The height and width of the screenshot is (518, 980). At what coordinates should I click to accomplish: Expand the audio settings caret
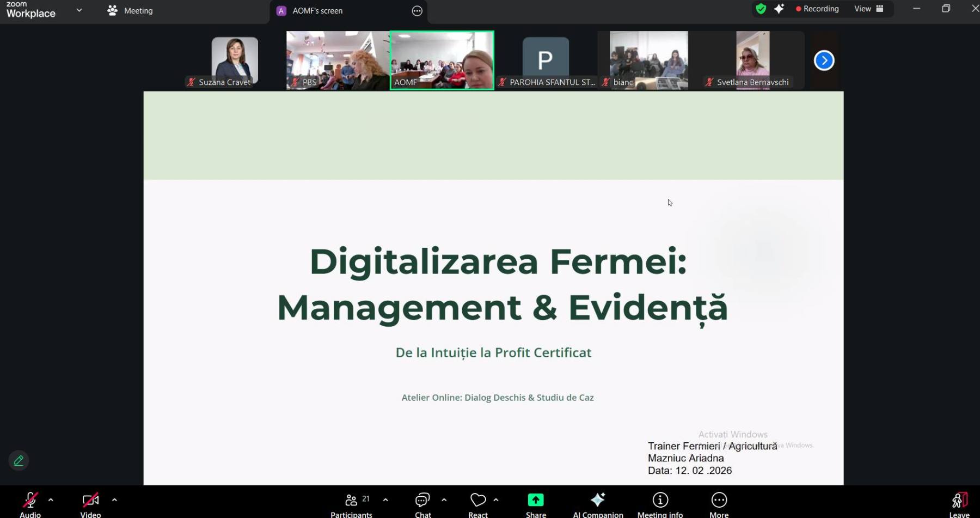pyautogui.click(x=51, y=499)
